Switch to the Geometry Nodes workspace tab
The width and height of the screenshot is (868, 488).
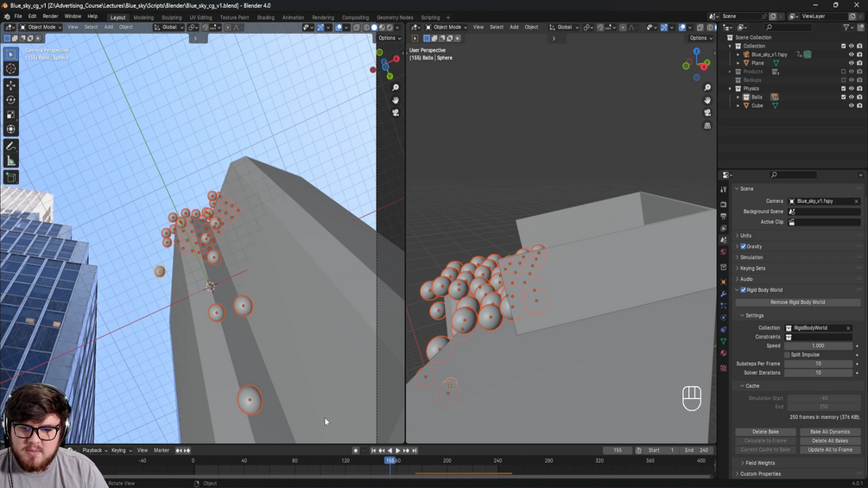coord(395,17)
